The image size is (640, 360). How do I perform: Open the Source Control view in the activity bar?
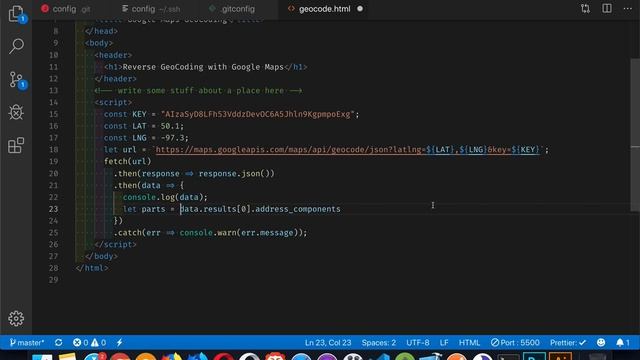(x=16, y=79)
